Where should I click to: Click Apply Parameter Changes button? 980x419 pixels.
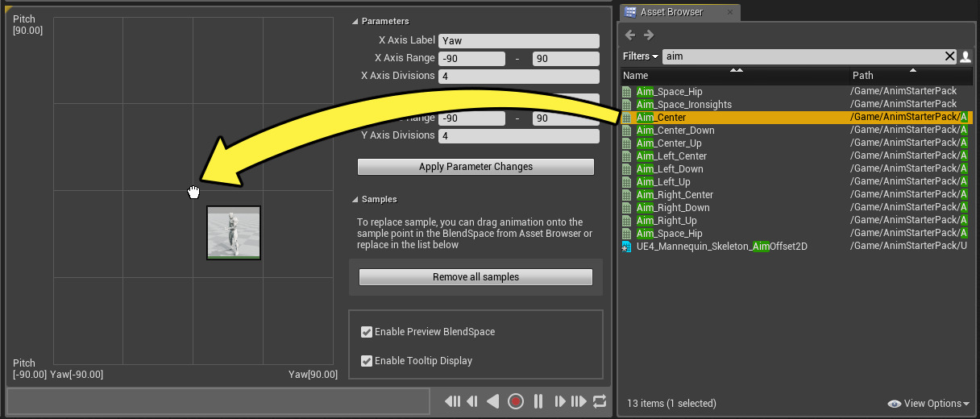click(475, 167)
